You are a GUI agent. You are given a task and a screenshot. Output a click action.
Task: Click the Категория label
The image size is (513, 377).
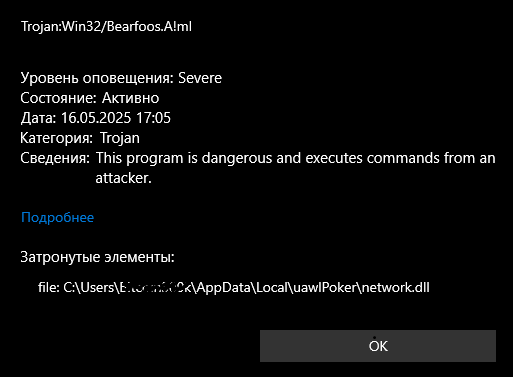coord(56,138)
